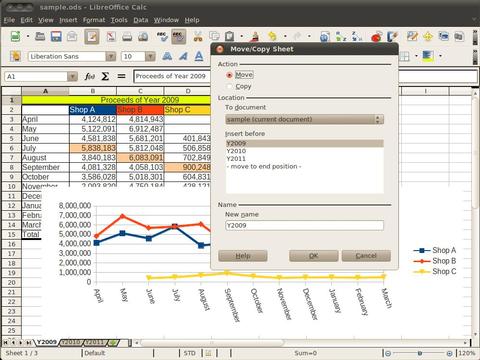Click the Hyperlink globe icon
This screenshot has height=360, width=480.
324,36
